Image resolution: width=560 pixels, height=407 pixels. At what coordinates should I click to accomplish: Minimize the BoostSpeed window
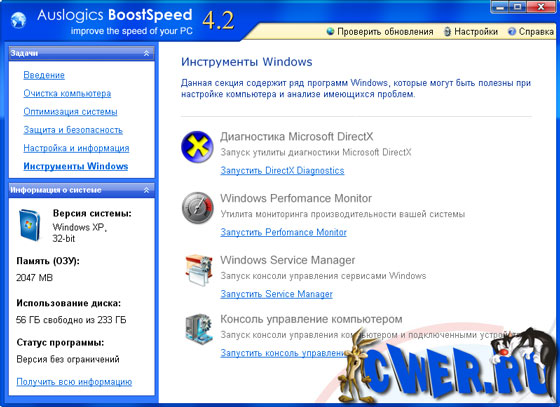[x=501, y=6]
